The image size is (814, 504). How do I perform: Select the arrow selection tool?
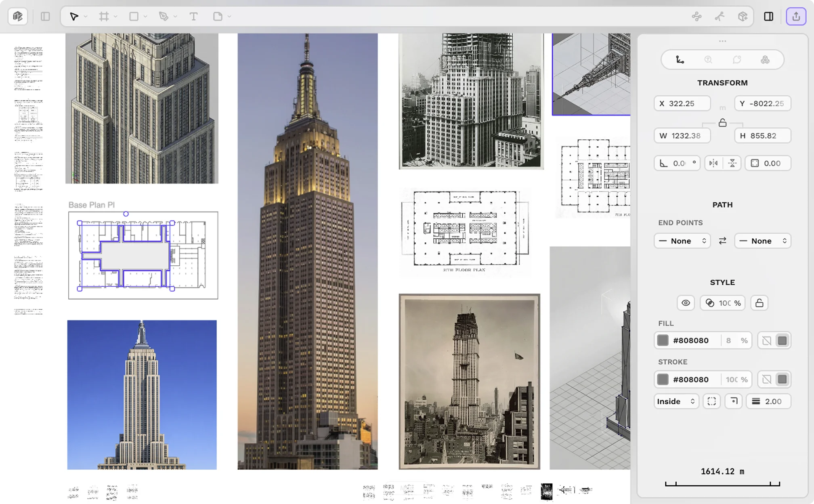[x=74, y=17]
